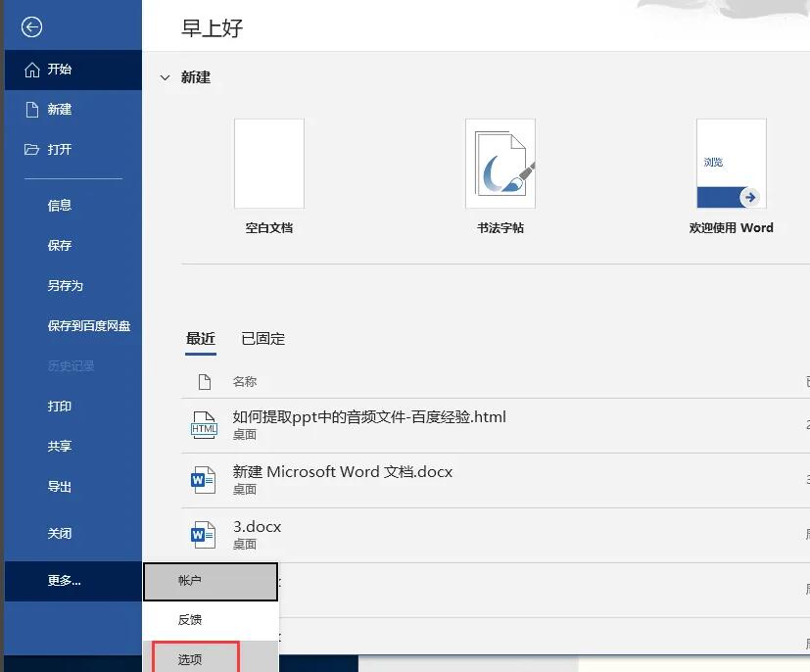Open the 书法字帖 template thumbnail
Image resolution: width=810 pixels, height=672 pixels.
point(500,164)
